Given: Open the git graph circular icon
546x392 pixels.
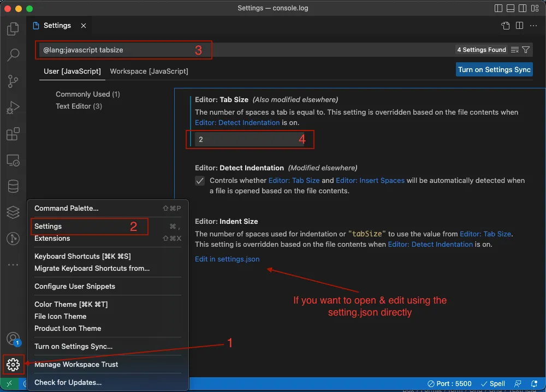Looking at the screenshot, I should click(13, 239).
